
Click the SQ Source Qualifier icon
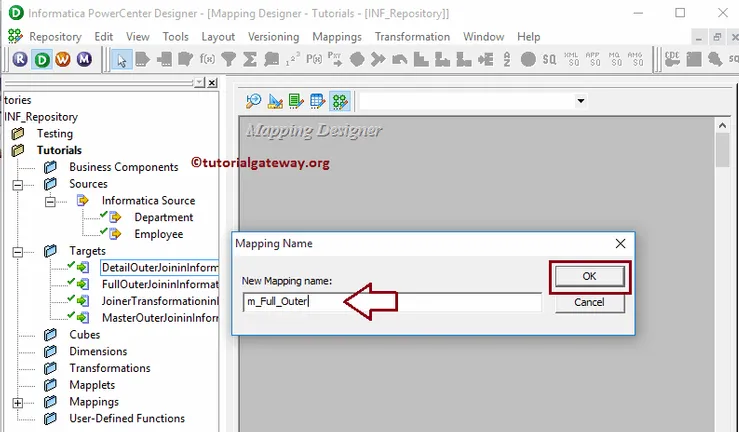click(x=549, y=59)
